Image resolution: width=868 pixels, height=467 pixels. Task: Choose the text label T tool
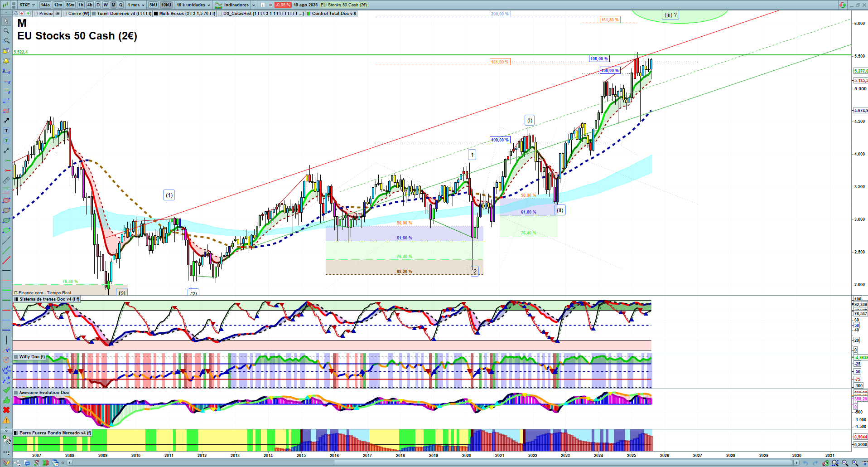pyautogui.click(x=6, y=131)
